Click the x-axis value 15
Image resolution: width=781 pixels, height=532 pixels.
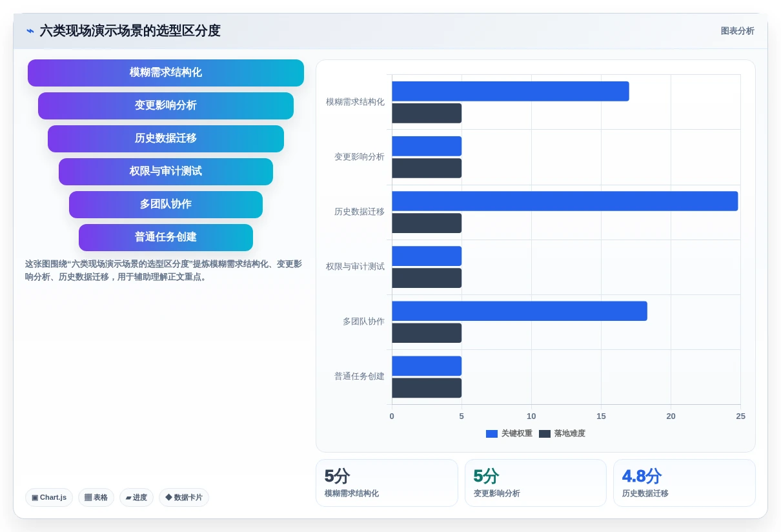pos(601,416)
